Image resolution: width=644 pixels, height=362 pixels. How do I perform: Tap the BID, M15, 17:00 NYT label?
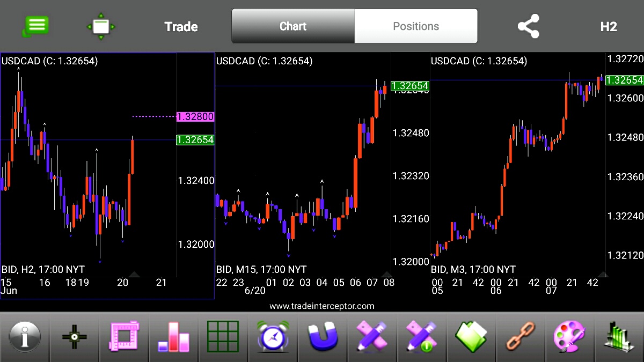(x=261, y=269)
